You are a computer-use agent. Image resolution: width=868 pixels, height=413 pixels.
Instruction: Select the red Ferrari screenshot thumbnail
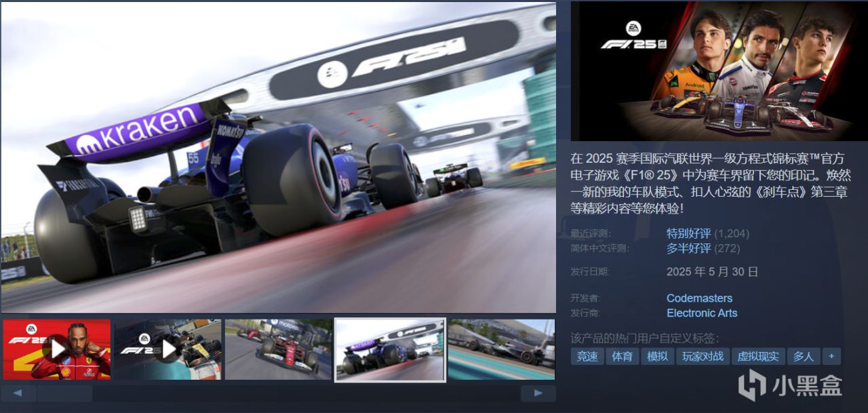(279, 349)
